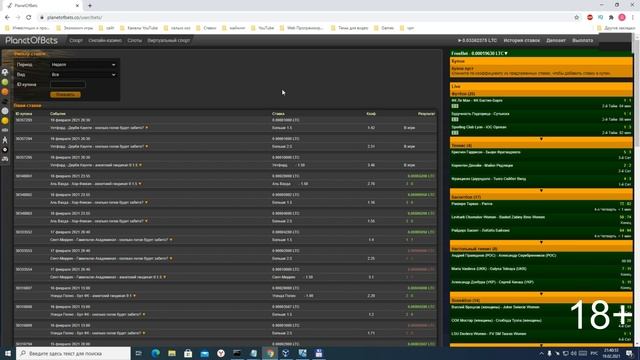The image size is (640, 360).
Task: Select the hockey puck sidebar icon
Action: coord(5,101)
